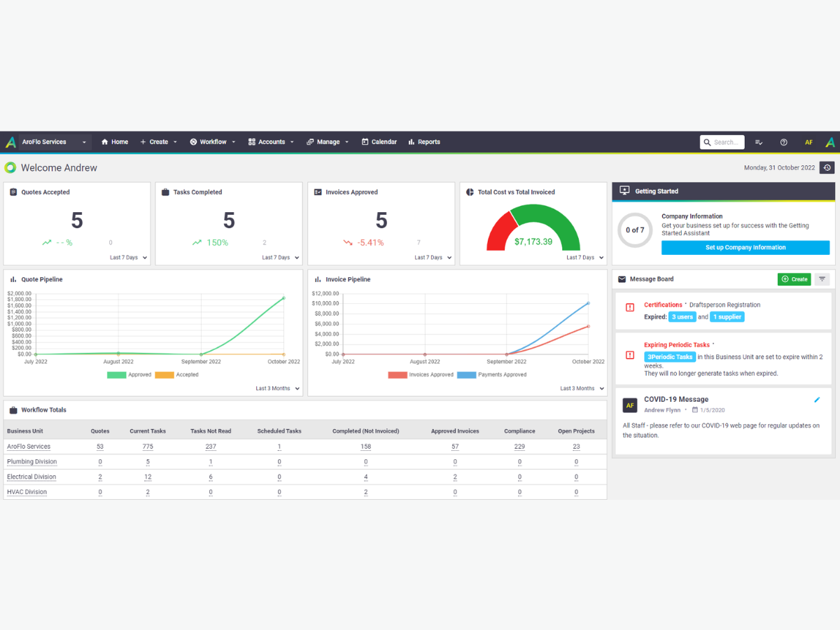Click the AroFlo logo in the navbar's left corner
This screenshot has height=630, width=840.
10,142
